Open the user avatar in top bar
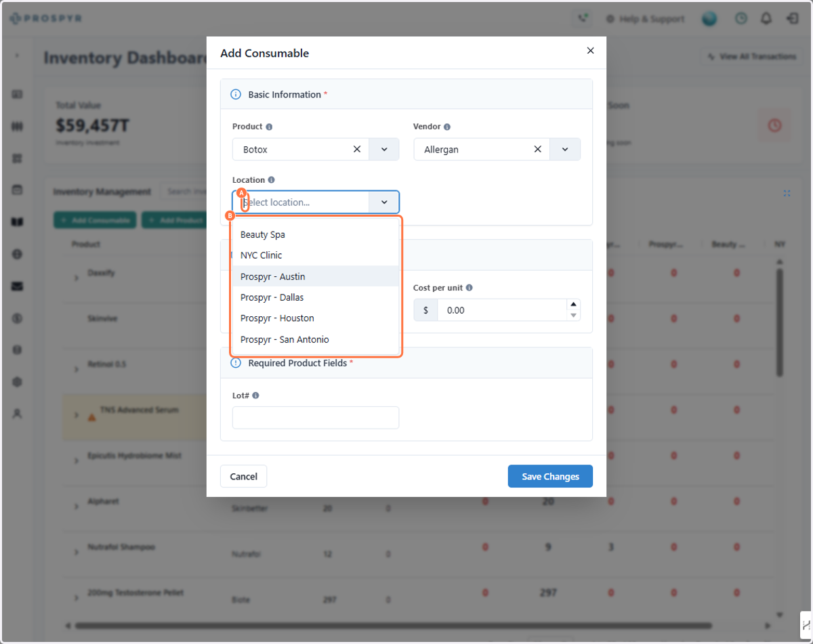The image size is (813, 644). click(x=709, y=19)
